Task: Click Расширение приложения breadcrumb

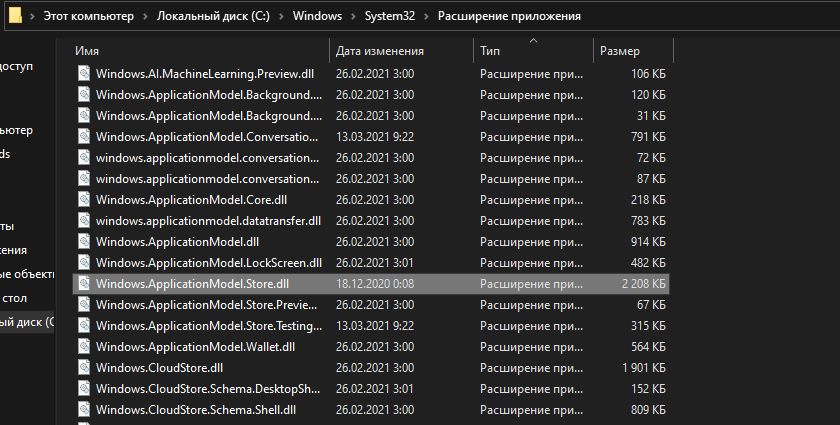Action: pyautogui.click(x=509, y=16)
